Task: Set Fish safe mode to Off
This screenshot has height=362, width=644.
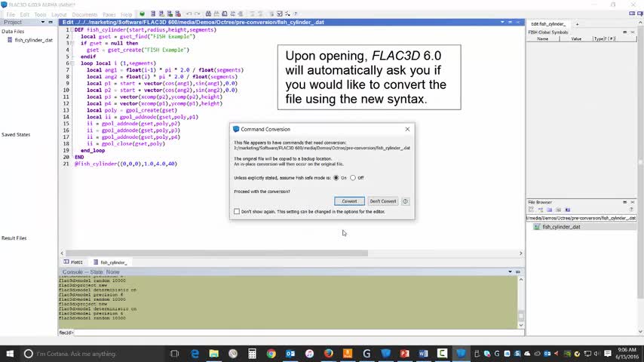Action: (x=353, y=178)
